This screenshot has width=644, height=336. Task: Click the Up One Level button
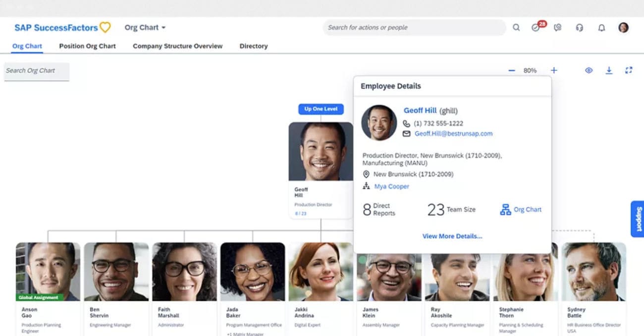point(321,109)
